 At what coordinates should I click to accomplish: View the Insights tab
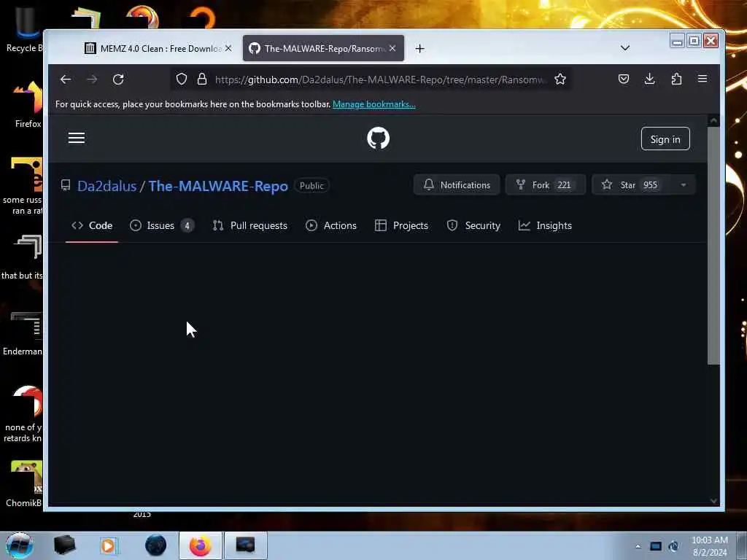click(x=545, y=226)
